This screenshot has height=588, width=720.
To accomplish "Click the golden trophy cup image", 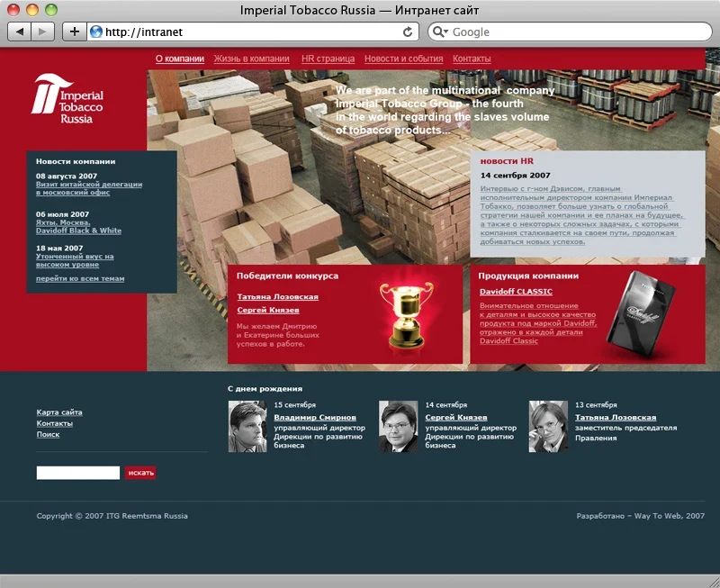I will point(407,317).
